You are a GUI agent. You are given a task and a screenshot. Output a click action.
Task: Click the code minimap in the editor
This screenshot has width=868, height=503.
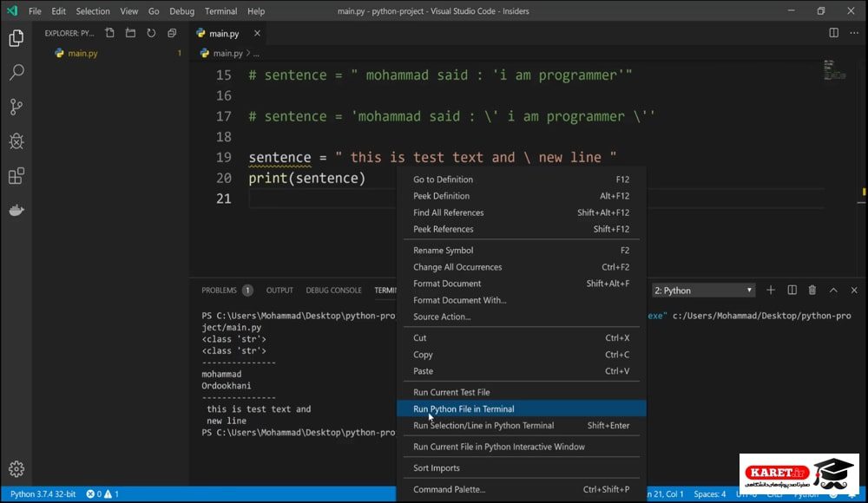click(x=834, y=70)
